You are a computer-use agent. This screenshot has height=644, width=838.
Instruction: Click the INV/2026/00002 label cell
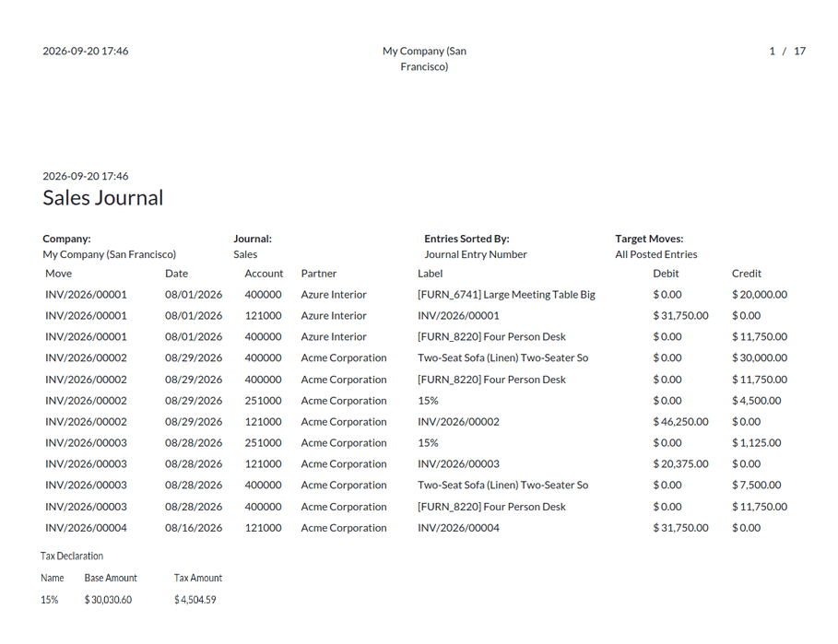pyautogui.click(x=458, y=422)
